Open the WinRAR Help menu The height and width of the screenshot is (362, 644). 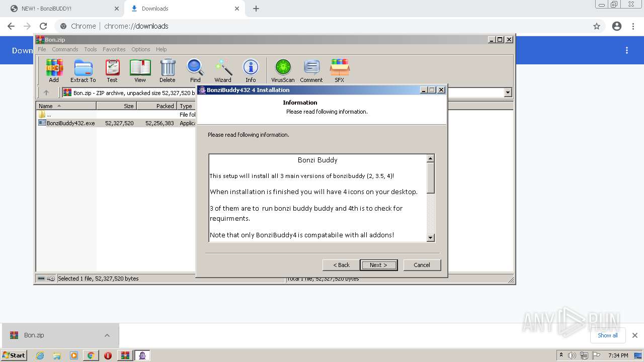[161, 49]
